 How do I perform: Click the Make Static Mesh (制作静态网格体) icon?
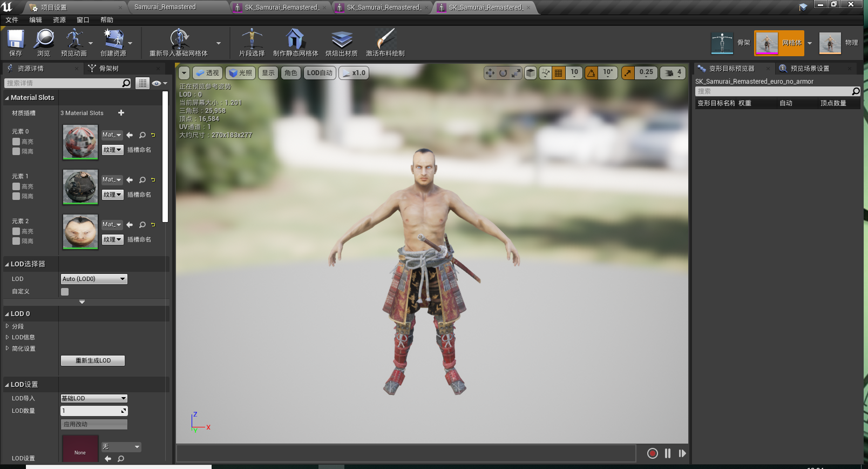pos(295,40)
